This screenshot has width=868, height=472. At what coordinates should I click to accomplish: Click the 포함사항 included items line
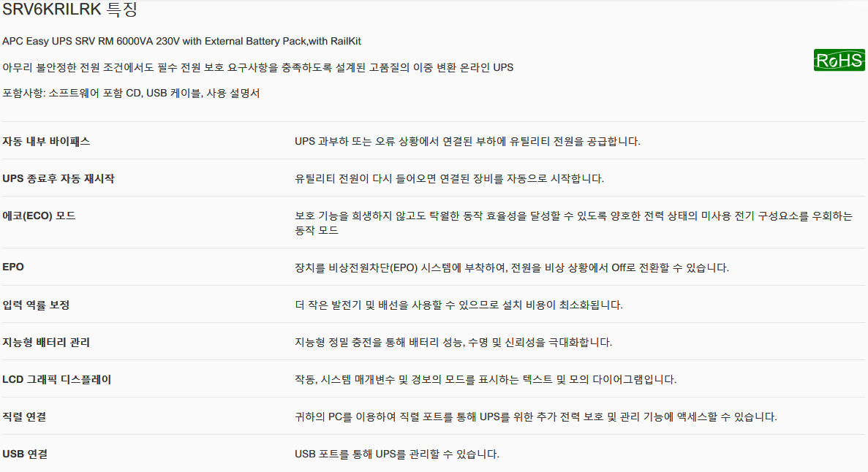point(131,93)
